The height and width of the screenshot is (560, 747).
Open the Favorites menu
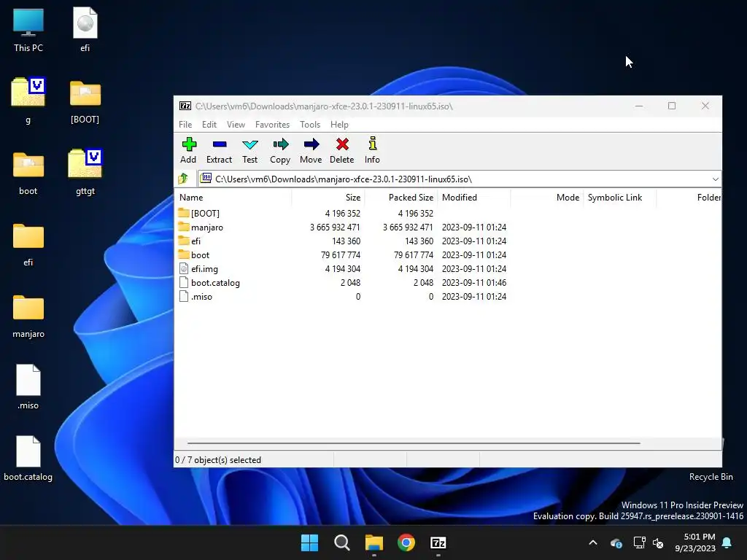[x=273, y=124]
